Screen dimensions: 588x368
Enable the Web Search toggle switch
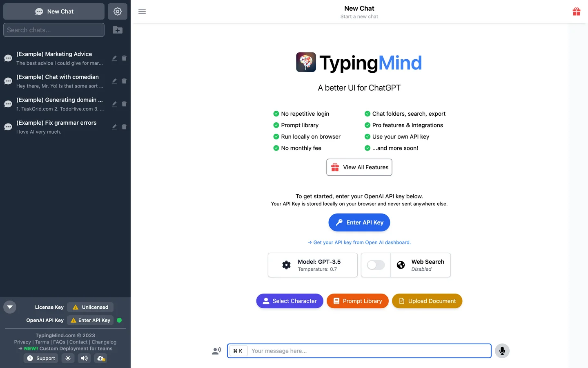376,265
